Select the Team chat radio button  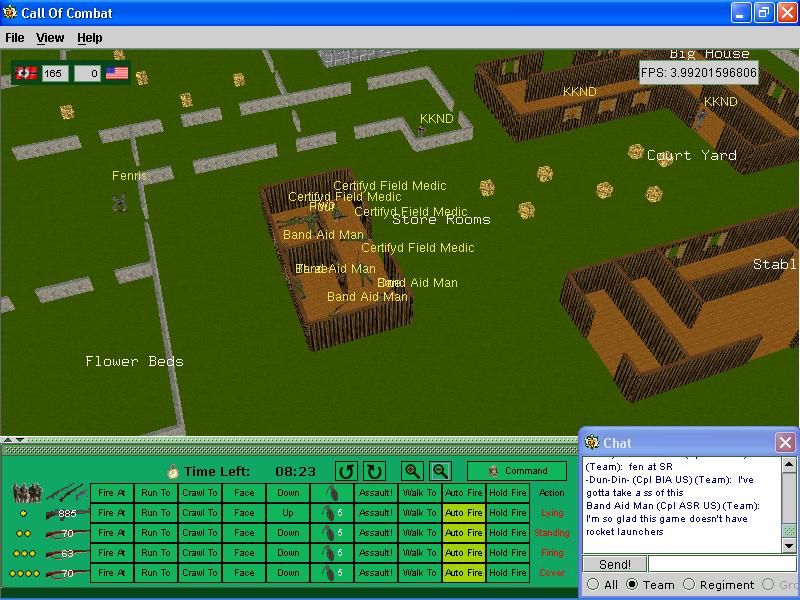click(632, 584)
